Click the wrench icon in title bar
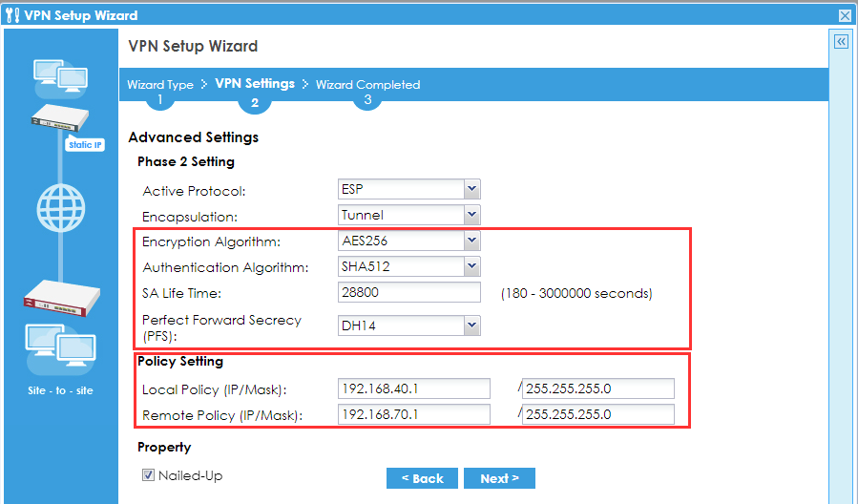Image resolution: width=858 pixels, height=504 pixels. [x=12, y=15]
